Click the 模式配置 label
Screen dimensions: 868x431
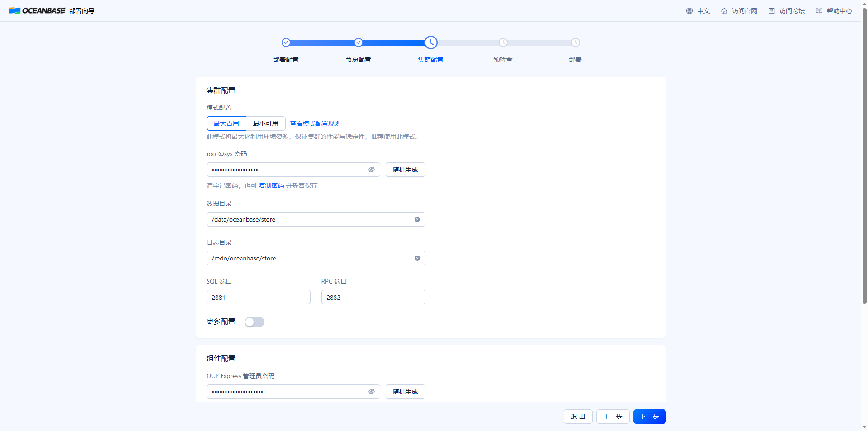(x=219, y=108)
